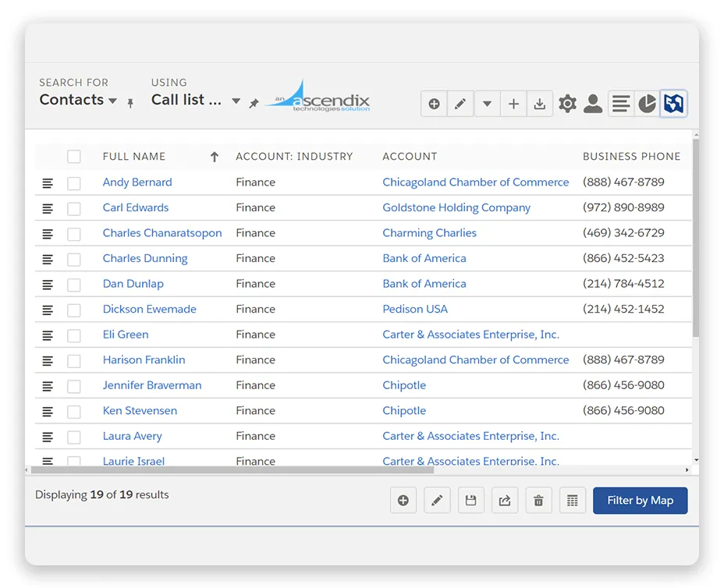
Task: Click the Filter by Map button
Action: pos(640,501)
